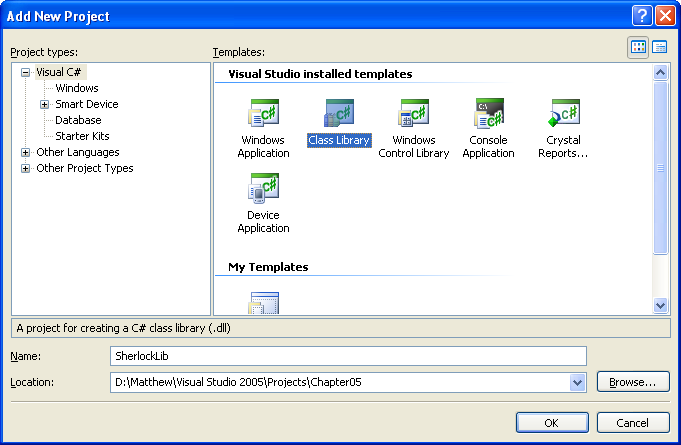Screen dimensions: 681x445
Task: Expand the Other Languages node
Action: 26,152
